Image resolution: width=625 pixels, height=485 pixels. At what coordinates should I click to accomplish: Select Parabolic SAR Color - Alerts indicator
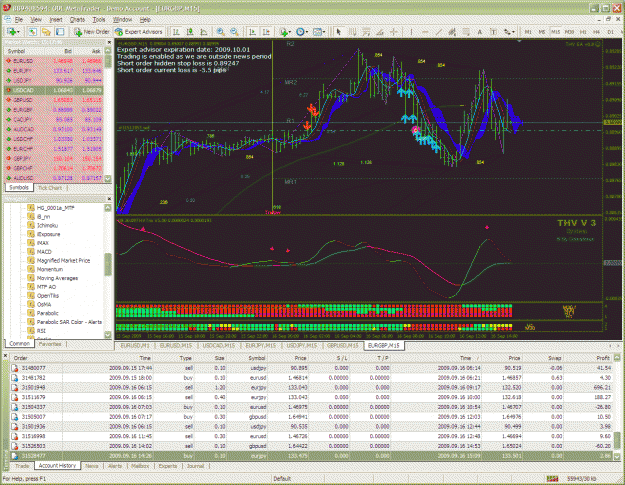(x=69, y=322)
